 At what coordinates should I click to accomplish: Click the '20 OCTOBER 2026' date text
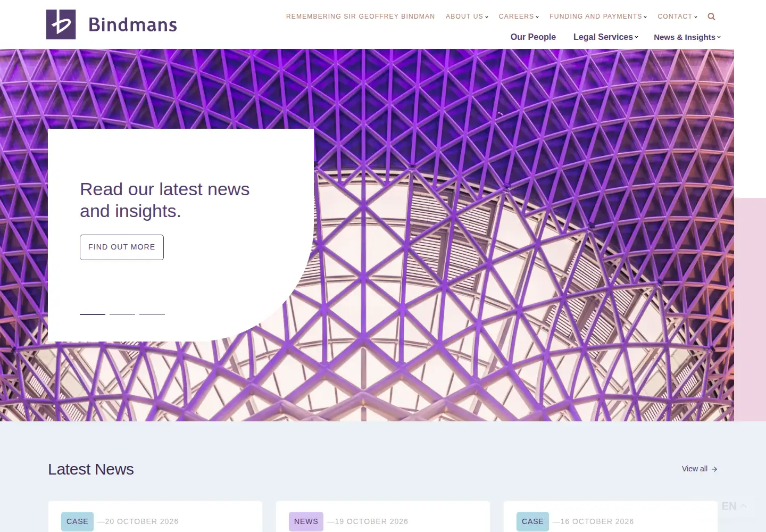[x=141, y=521]
